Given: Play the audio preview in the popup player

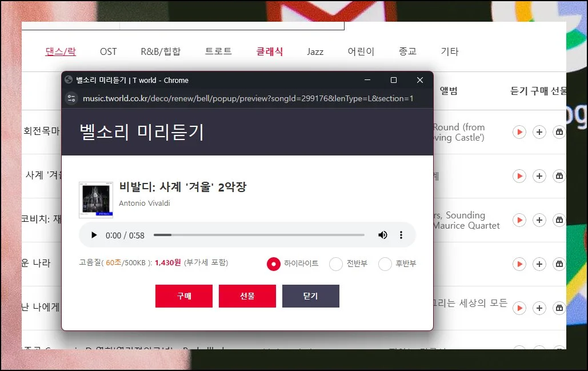Looking at the screenshot, I should [94, 235].
